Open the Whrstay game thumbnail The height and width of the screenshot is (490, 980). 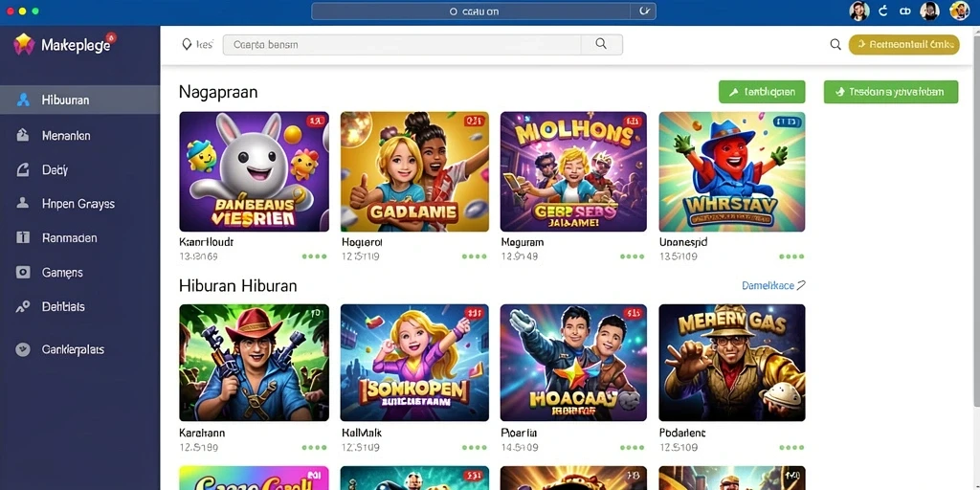click(732, 171)
